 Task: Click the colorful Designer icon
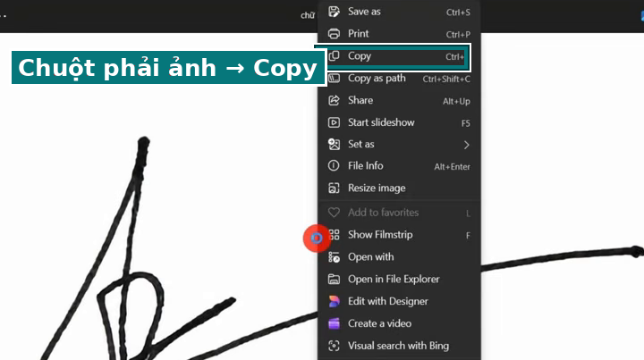coord(334,301)
